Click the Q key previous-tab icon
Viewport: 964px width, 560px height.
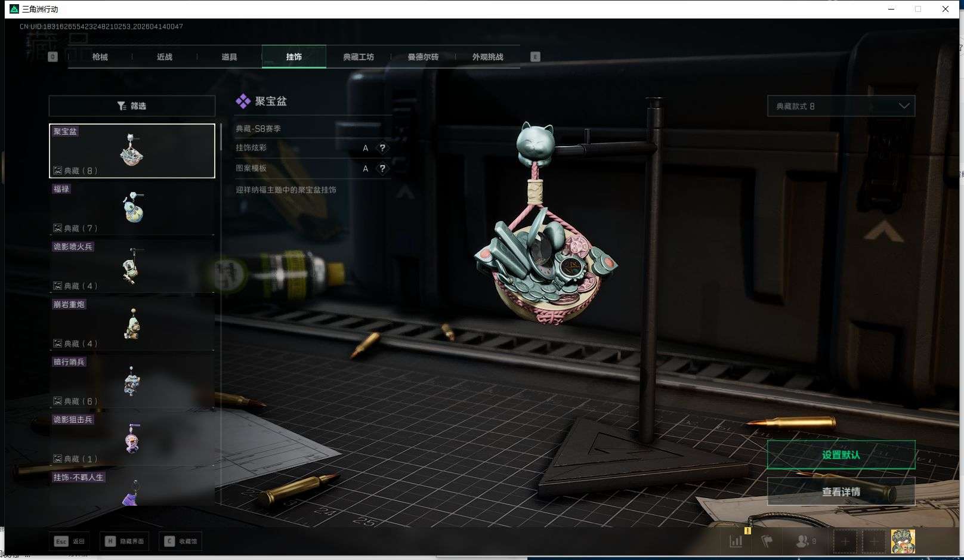pyautogui.click(x=52, y=57)
